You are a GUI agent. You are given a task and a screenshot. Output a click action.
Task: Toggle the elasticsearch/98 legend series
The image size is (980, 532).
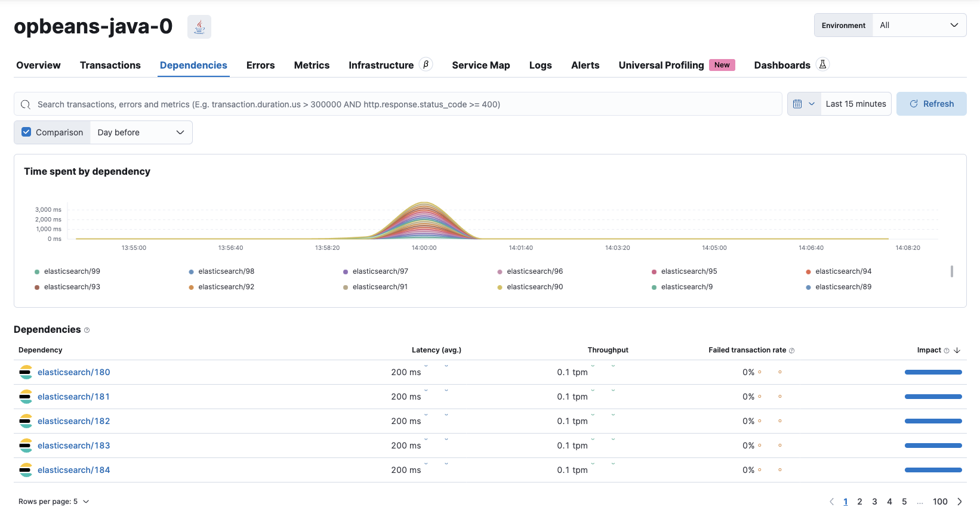[x=221, y=271]
